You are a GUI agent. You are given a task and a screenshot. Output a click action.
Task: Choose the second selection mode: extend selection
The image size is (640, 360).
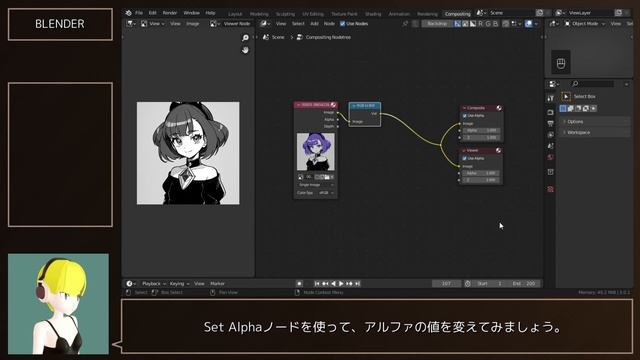click(x=571, y=109)
